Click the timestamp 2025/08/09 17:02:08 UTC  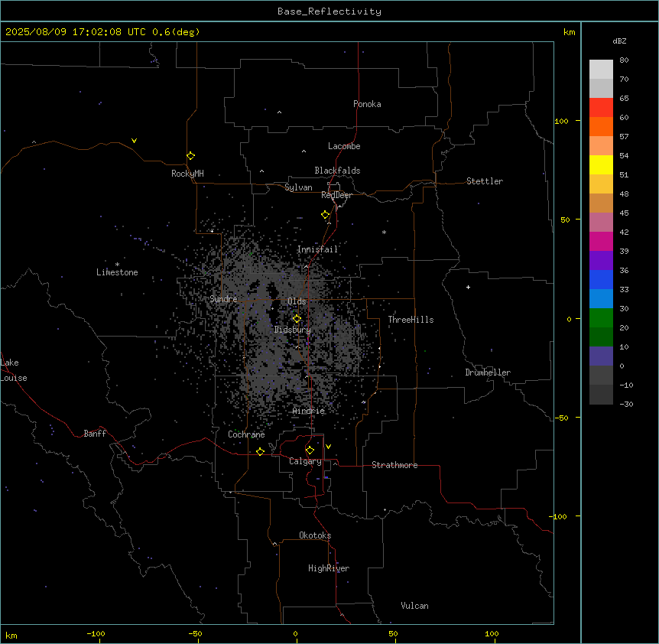click(76, 32)
